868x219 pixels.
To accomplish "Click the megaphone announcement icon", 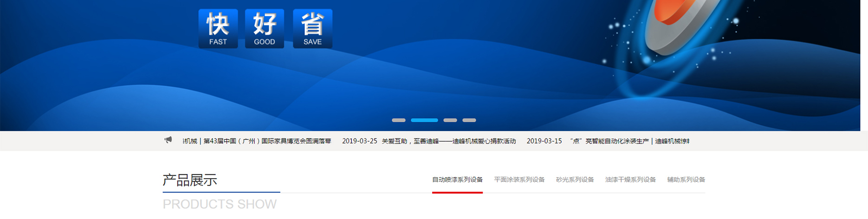I will pos(168,140).
